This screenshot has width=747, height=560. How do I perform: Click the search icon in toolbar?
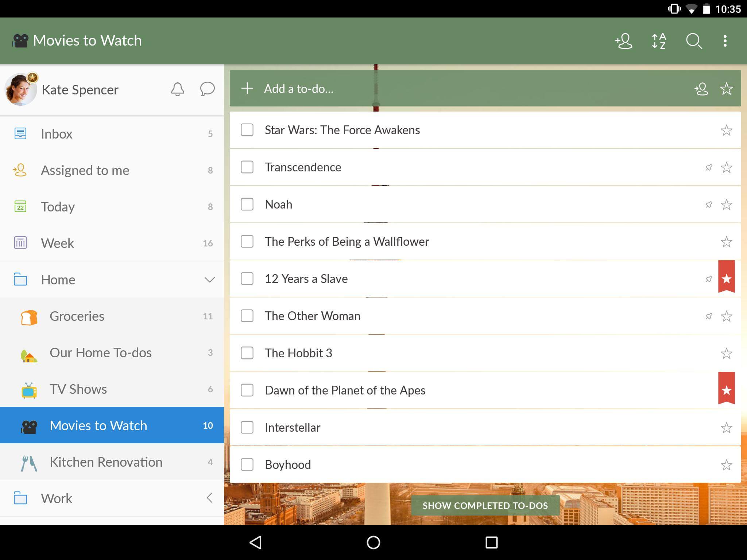tap(693, 40)
